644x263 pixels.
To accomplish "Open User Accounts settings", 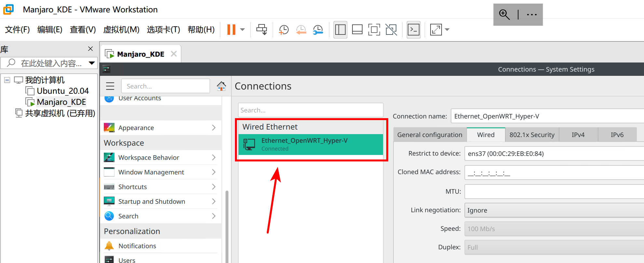I will point(139,99).
